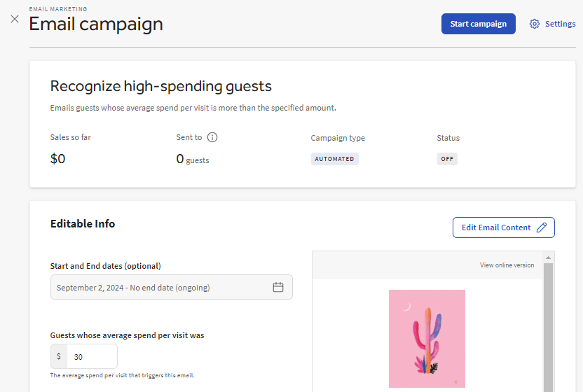
Task: Click the Settings text link
Action: pyautogui.click(x=560, y=24)
